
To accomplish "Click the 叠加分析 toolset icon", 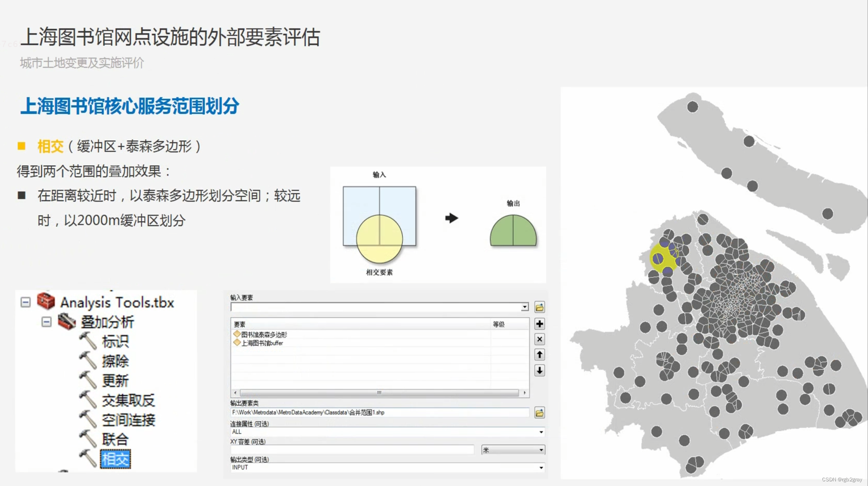I will (x=66, y=321).
